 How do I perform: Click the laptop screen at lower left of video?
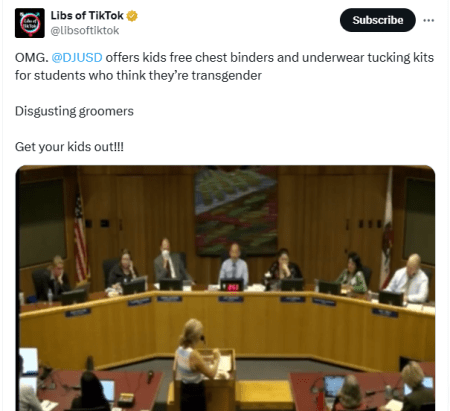(x=29, y=362)
